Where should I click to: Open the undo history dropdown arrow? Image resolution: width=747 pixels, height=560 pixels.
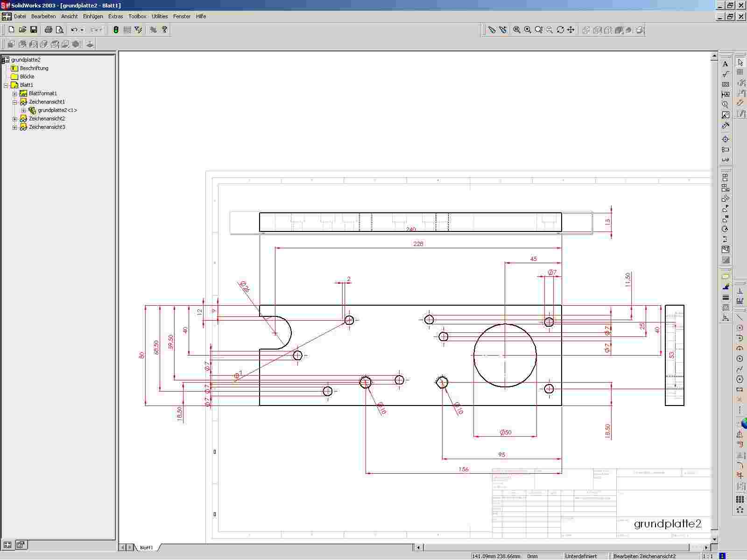(x=82, y=30)
